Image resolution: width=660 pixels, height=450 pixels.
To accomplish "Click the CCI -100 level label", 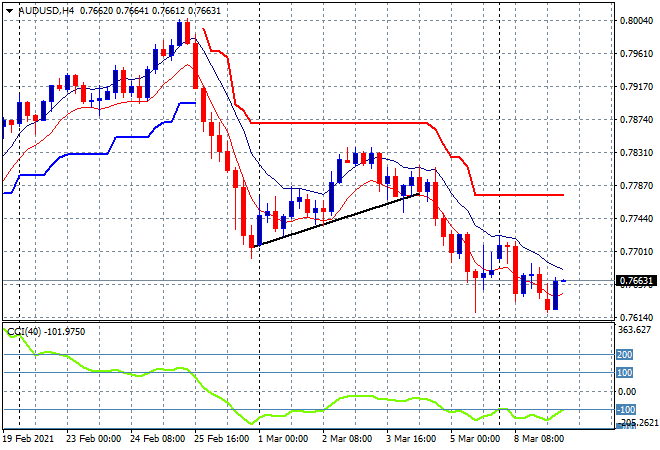I will [x=626, y=410].
